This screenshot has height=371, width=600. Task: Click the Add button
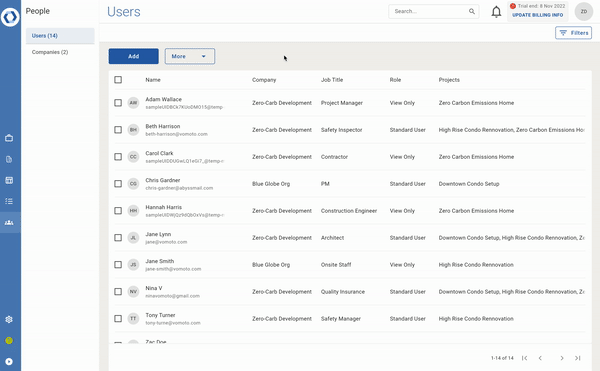click(134, 56)
